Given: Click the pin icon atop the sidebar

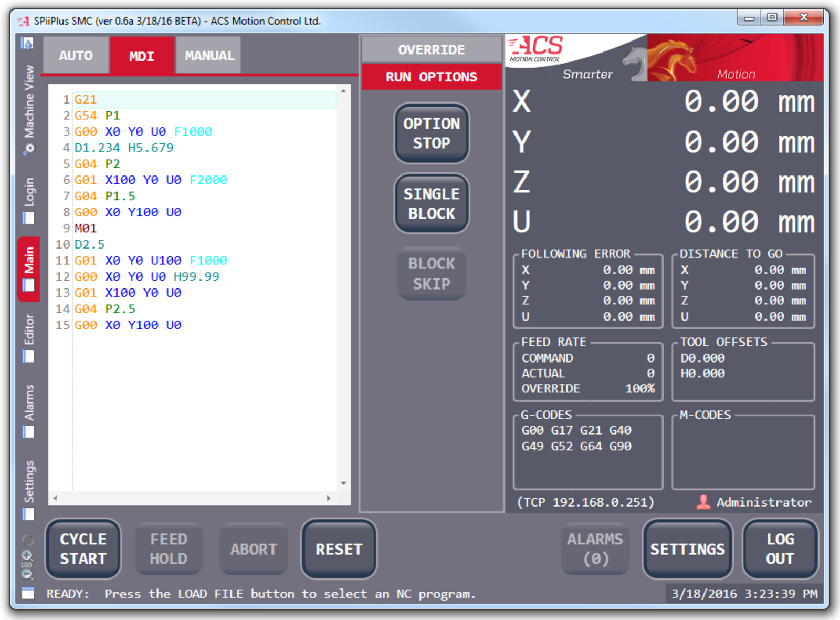Looking at the screenshot, I should point(27,44).
